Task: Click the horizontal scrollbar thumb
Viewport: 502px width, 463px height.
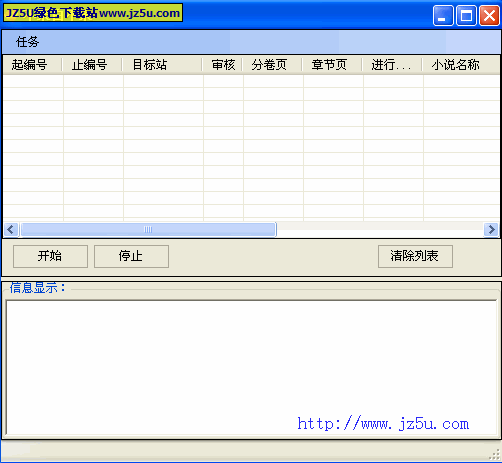Action: (x=148, y=229)
